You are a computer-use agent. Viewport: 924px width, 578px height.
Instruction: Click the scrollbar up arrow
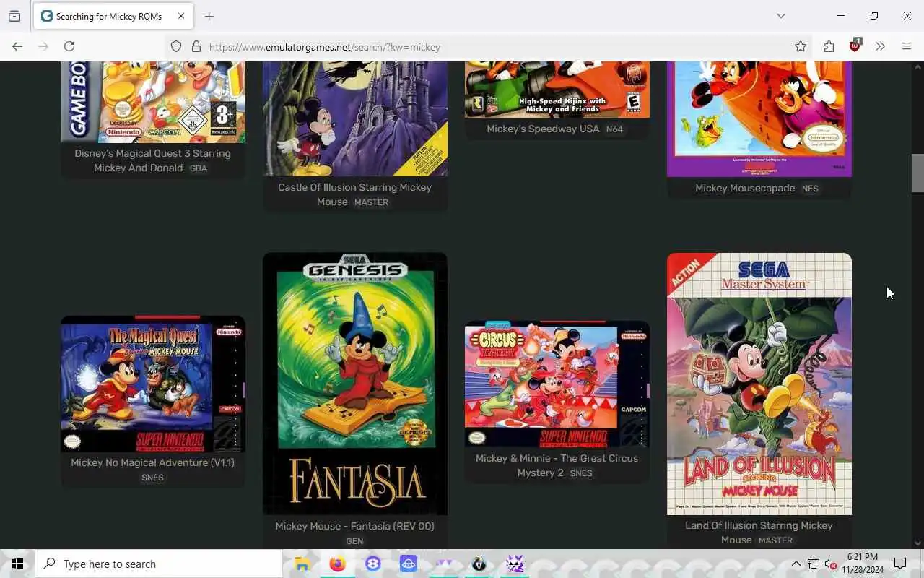pos(918,67)
